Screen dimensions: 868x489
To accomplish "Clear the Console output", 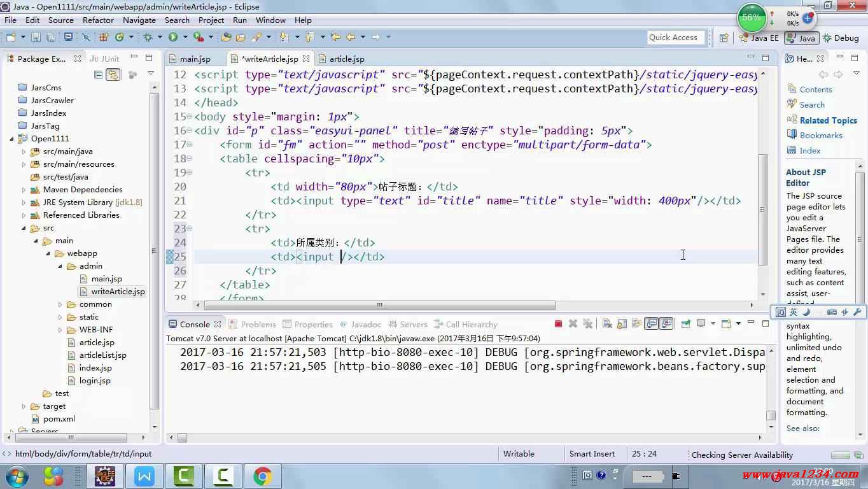I will click(607, 323).
